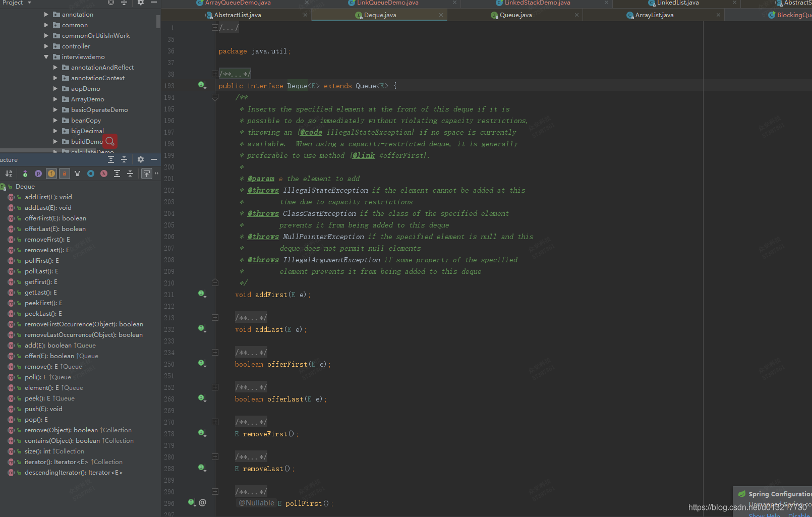Viewport: 812px width, 517px height.
Task: Toggle the fork-shaped grouping button in Structure
Action: [x=77, y=174]
